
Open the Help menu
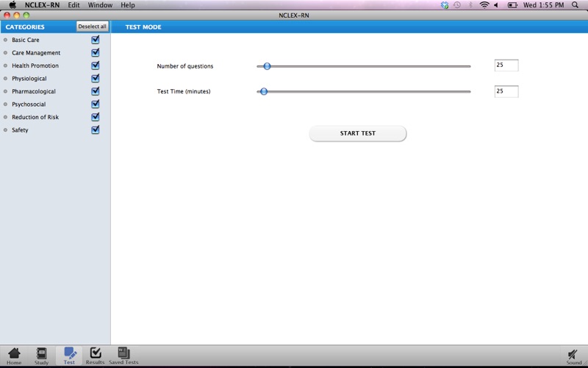pos(127,5)
